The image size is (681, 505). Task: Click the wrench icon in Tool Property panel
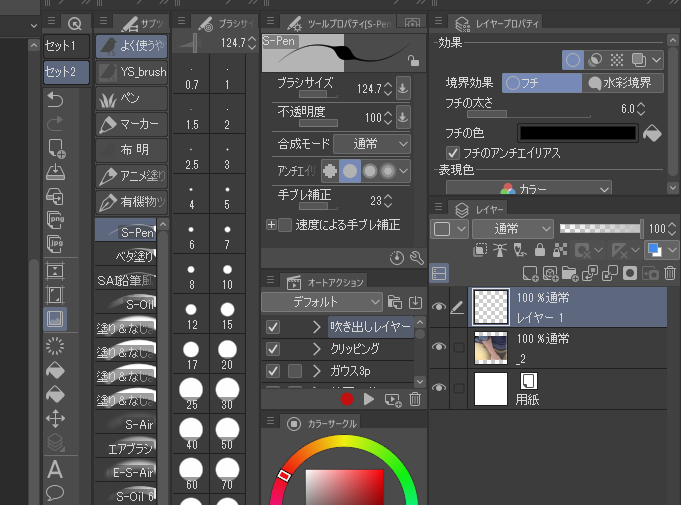[x=417, y=258]
